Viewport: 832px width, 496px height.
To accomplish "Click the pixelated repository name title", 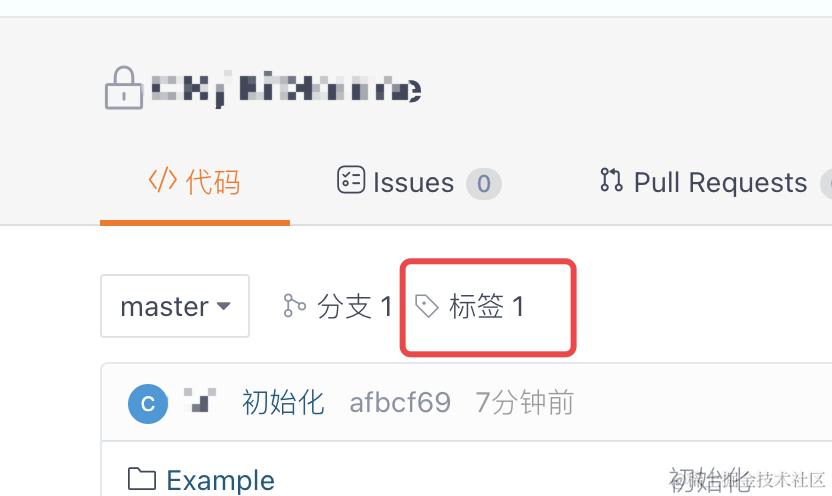I will [287, 89].
